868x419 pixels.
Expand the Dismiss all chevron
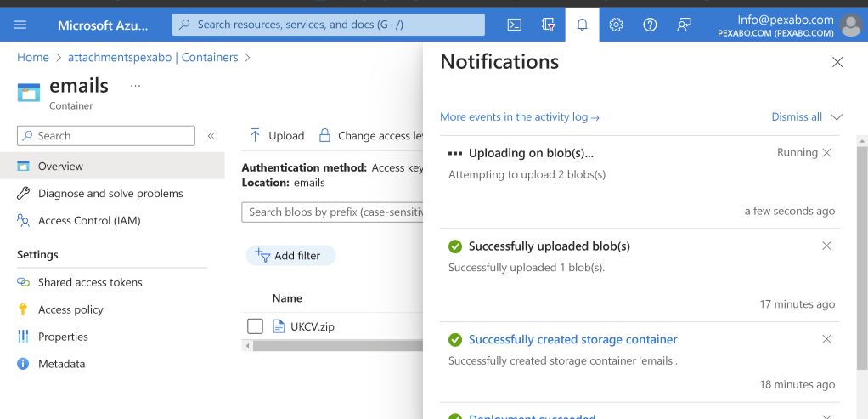click(837, 117)
